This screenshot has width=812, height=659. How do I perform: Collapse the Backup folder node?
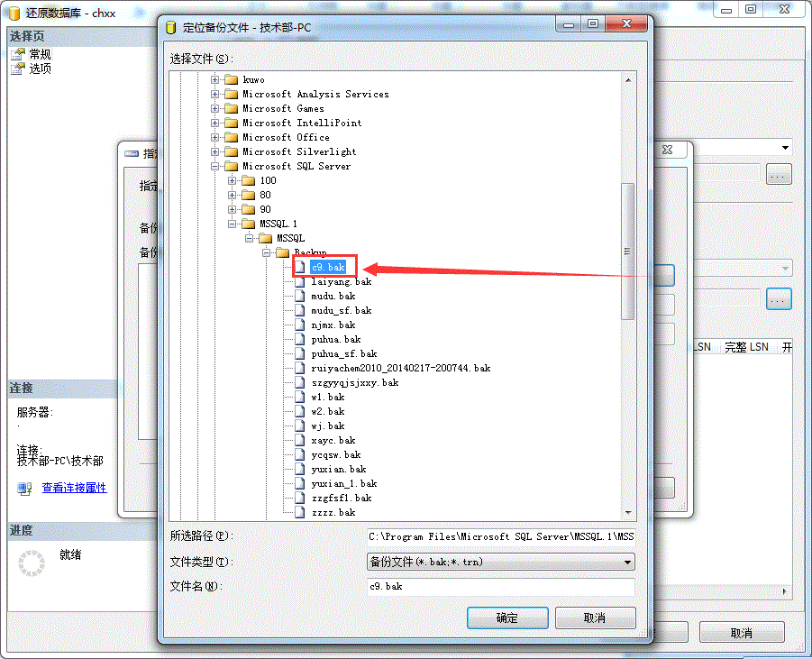(267, 252)
